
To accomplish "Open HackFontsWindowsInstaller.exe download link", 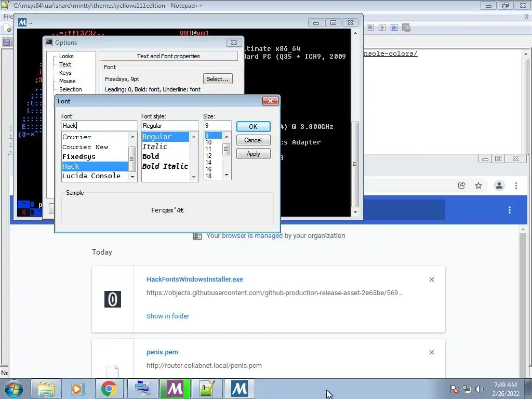I will click(x=195, y=279).
